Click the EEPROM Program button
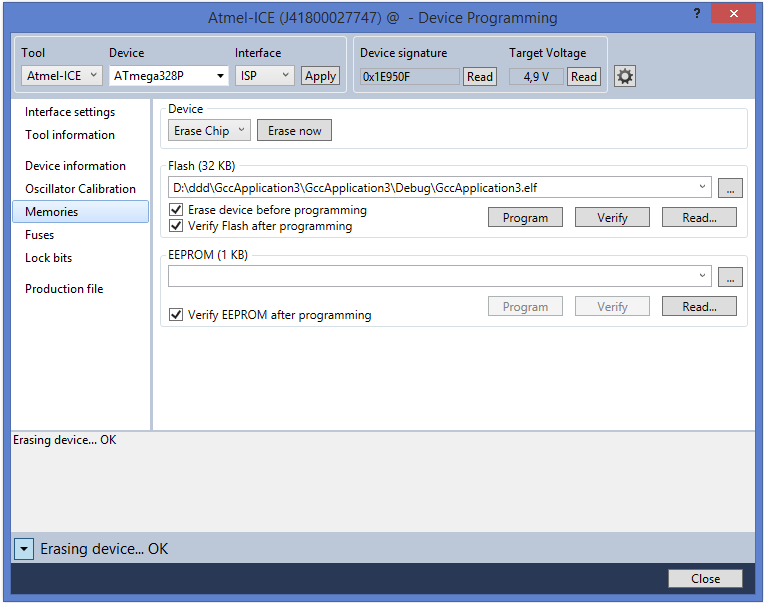This screenshot has height=603, width=764. [525, 306]
